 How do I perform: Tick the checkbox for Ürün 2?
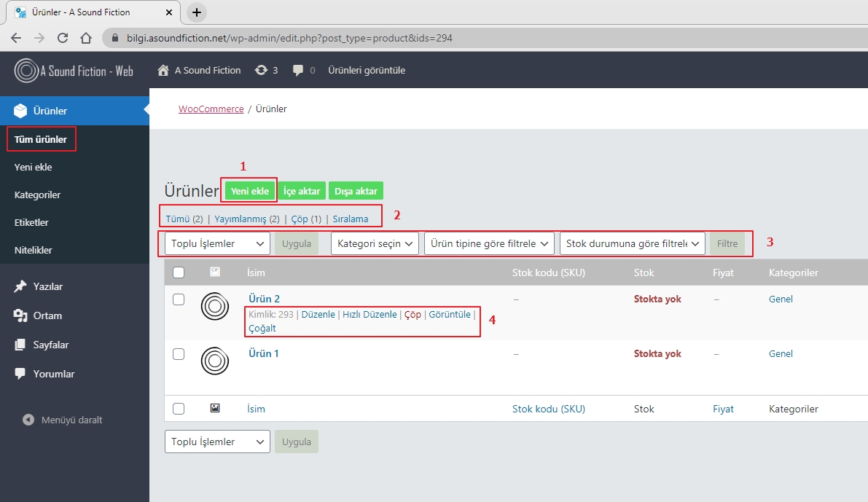click(179, 299)
